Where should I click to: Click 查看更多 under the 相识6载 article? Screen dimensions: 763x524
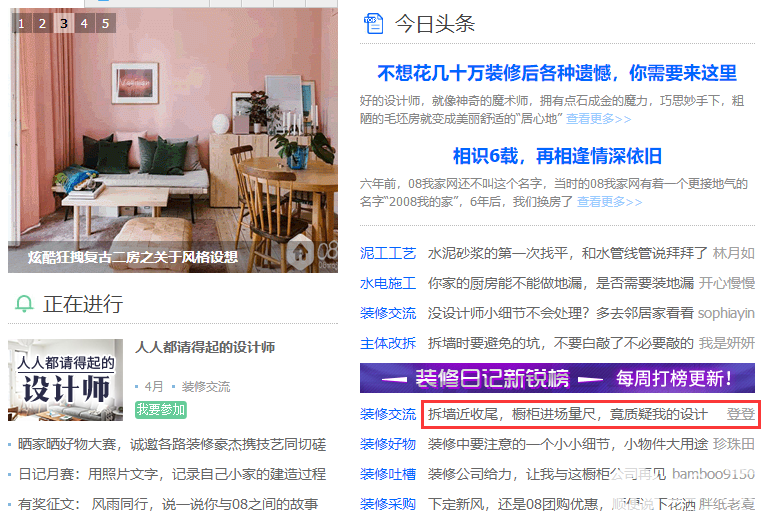tap(610, 201)
